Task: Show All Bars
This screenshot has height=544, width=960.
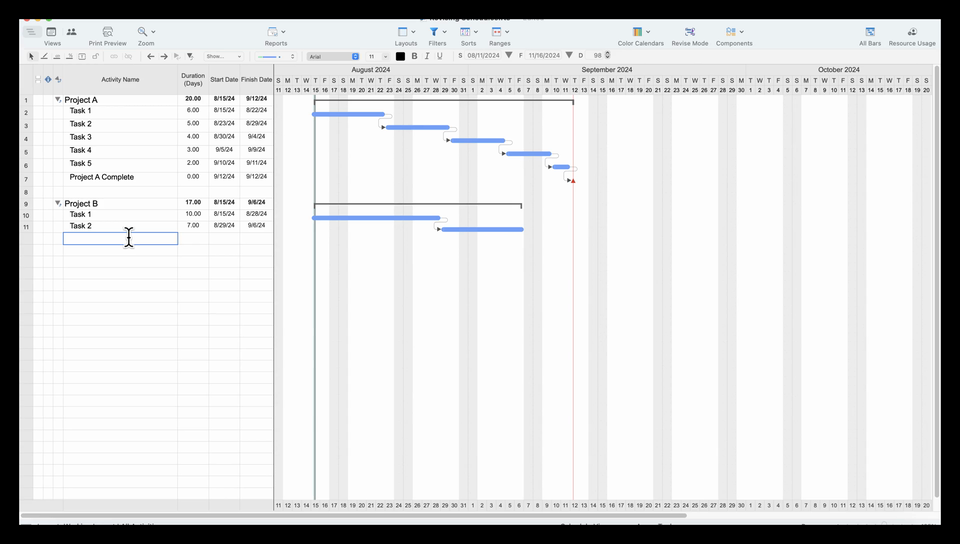Action: tap(869, 36)
